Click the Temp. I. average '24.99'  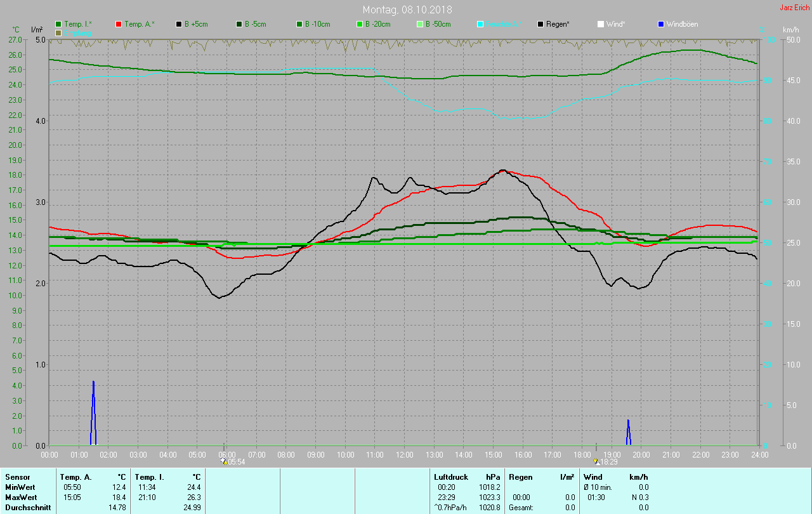(192, 508)
